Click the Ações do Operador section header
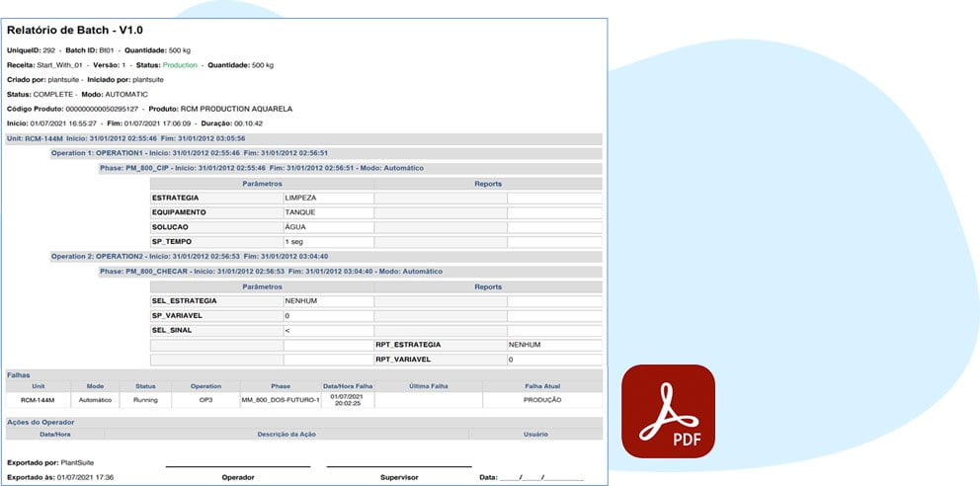The image size is (980, 486). [41, 422]
